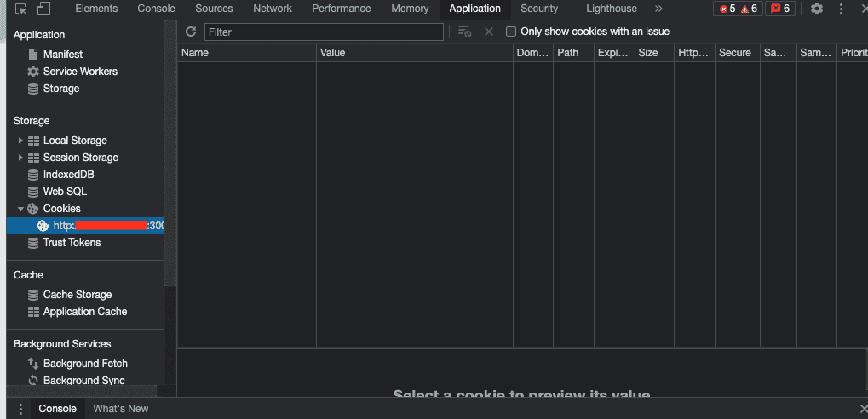Open Background Fetch in the sidebar
This screenshot has height=419, width=868.
tap(85, 364)
